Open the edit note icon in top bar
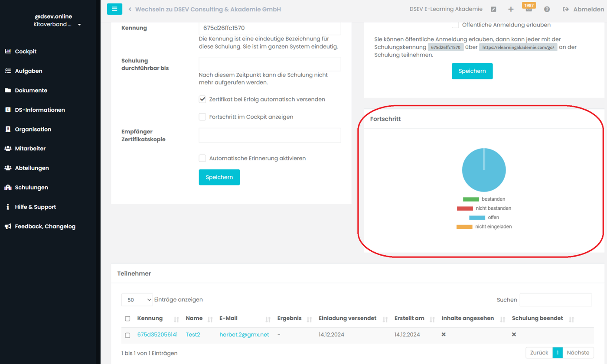This screenshot has height=364, width=607. pyautogui.click(x=493, y=10)
